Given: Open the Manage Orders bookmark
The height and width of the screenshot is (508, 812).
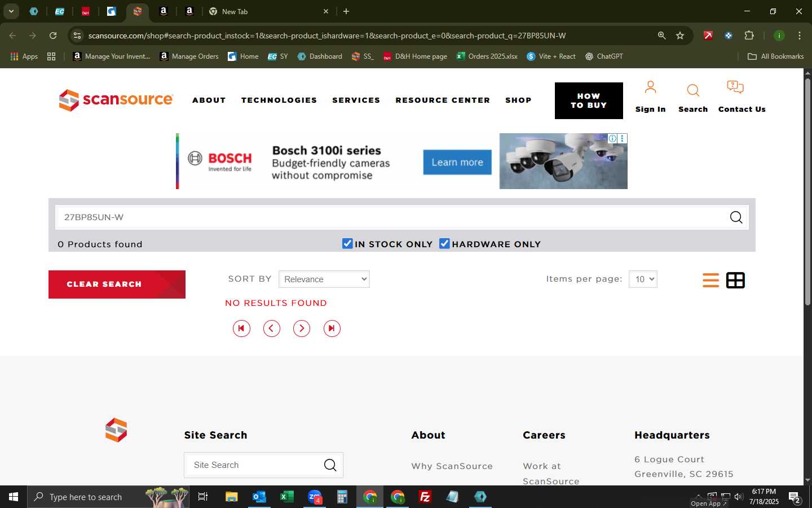Looking at the screenshot, I should point(189,56).
